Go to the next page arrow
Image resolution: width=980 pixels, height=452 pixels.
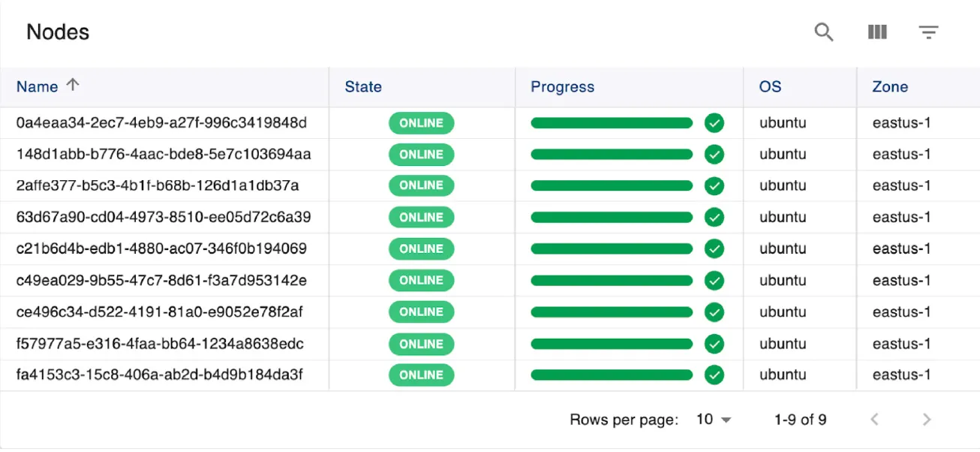[927, 420]
